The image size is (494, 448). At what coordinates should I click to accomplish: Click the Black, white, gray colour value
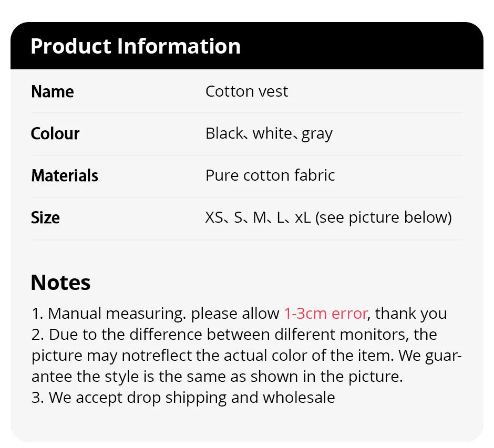pos(269,133)
